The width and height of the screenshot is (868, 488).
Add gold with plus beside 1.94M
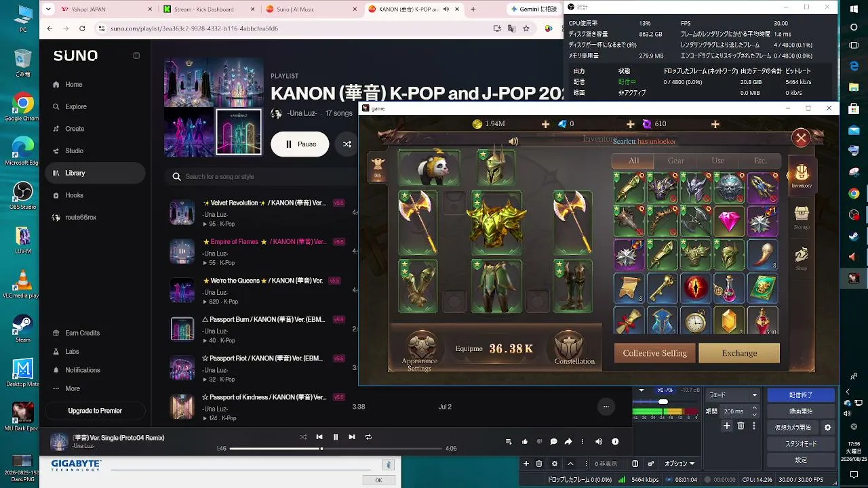coord(545,124)
